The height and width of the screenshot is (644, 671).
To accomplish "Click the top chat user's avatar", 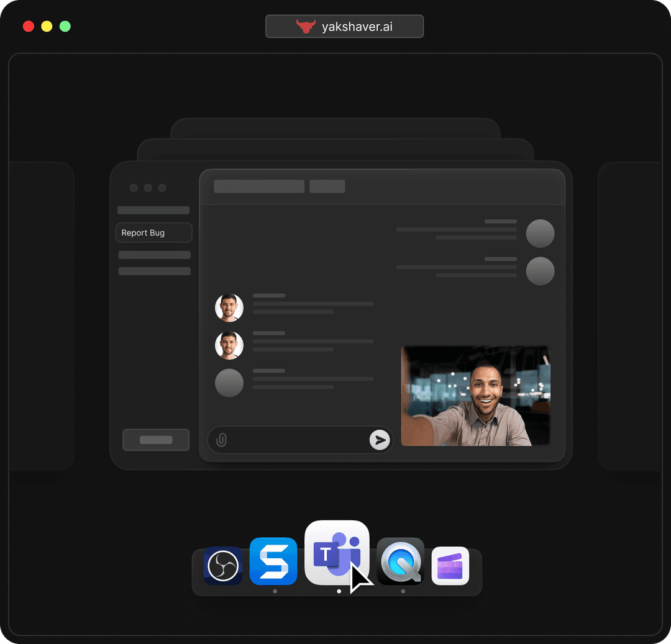I will [x=229, y=307].
